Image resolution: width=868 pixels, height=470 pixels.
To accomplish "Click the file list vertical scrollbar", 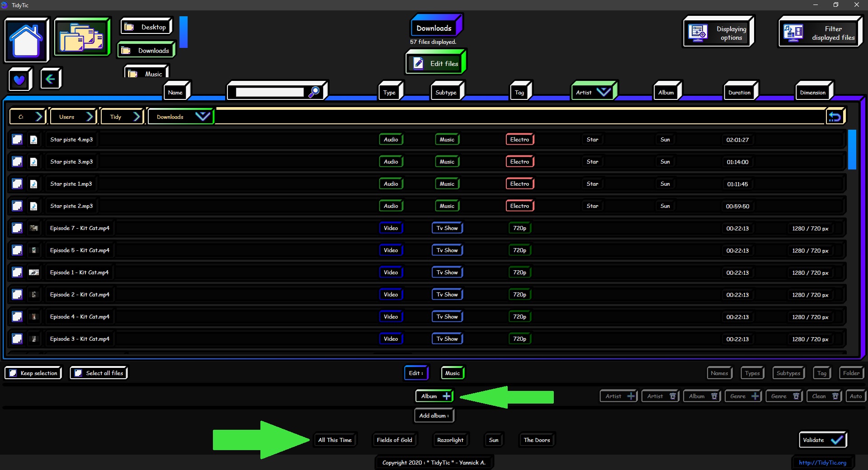I will [852, 150].
